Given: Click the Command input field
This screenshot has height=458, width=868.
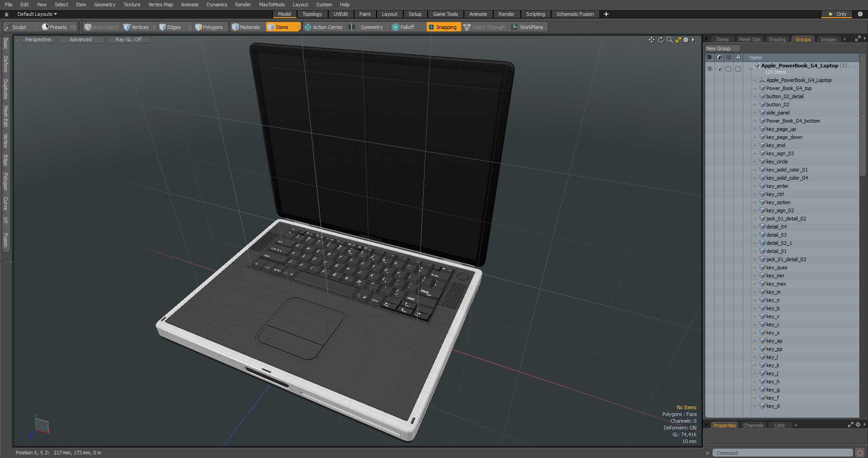Looking at the screenshot, I should click(783, 453).
